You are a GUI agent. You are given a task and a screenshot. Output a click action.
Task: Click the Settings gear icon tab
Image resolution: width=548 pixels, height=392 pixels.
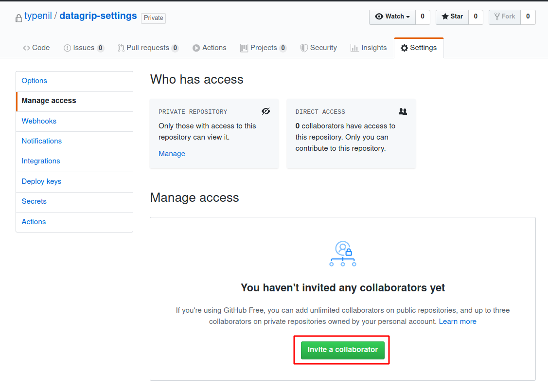[x=404, y=48]
